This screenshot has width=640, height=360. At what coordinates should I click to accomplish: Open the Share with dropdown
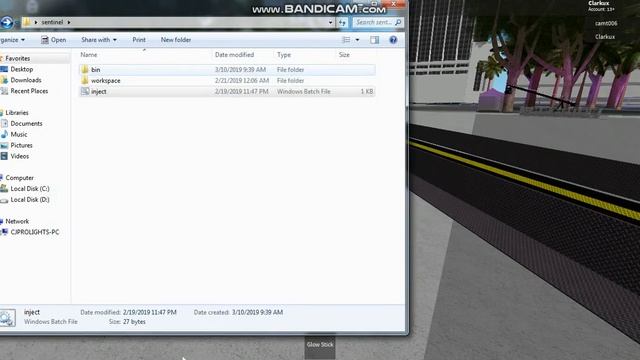pos(99,40)
